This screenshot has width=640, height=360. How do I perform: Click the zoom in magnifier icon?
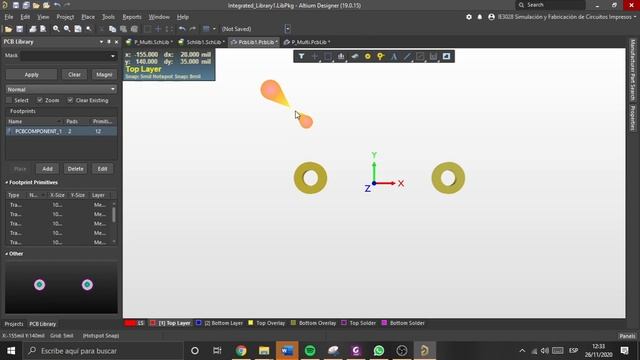click(x=56, y=29)
